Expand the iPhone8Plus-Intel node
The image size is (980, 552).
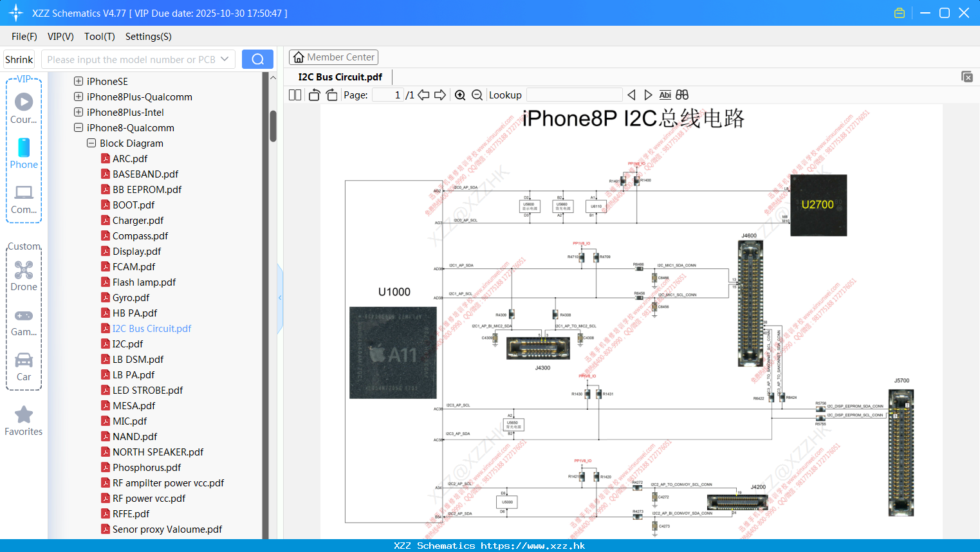coord(79,112)
